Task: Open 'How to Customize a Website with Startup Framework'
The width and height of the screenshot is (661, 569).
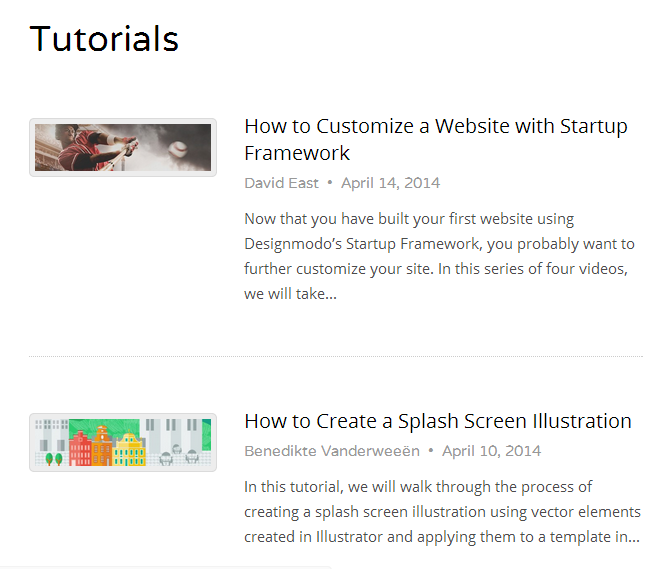Action: 436,140
